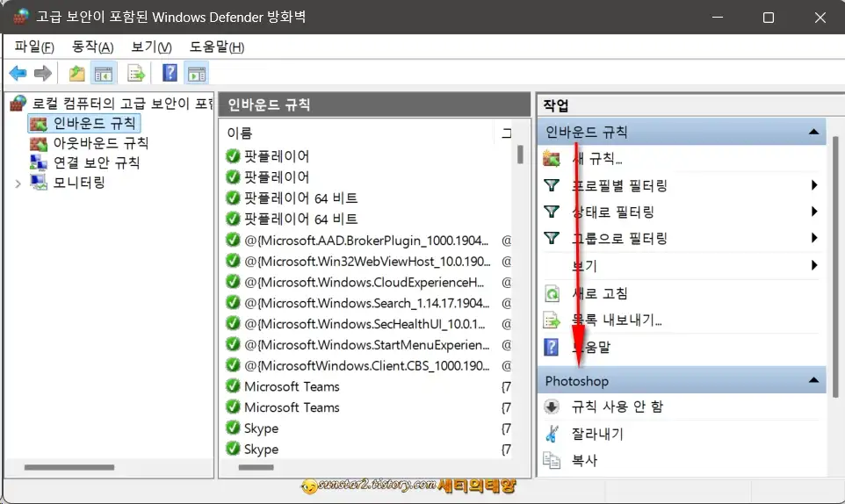Screen dimensions: 845x504
Task: Select the @{Microsoft.AAD.BrokerPlugin rule row
Action: point(366,241)
